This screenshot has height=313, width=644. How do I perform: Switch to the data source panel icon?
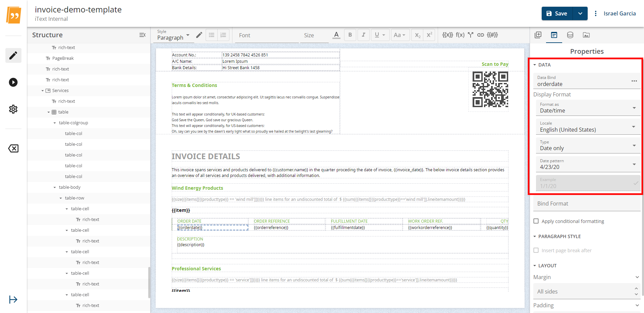570,35
